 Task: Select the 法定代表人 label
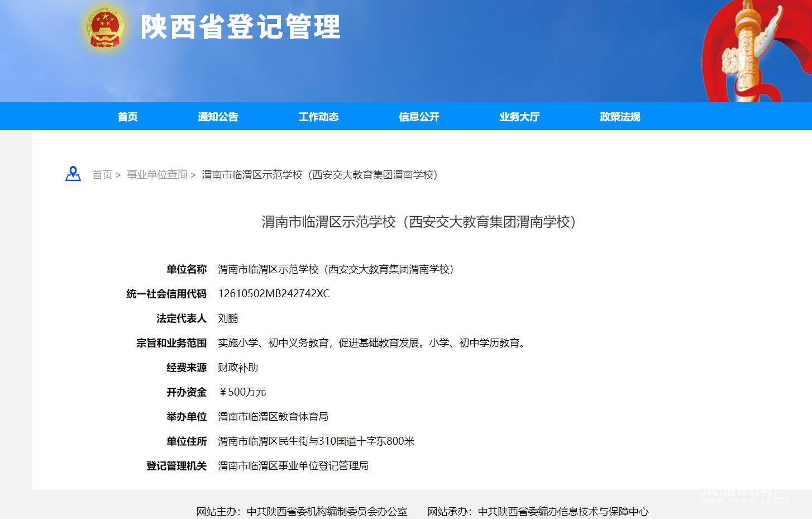pos(181,318)
